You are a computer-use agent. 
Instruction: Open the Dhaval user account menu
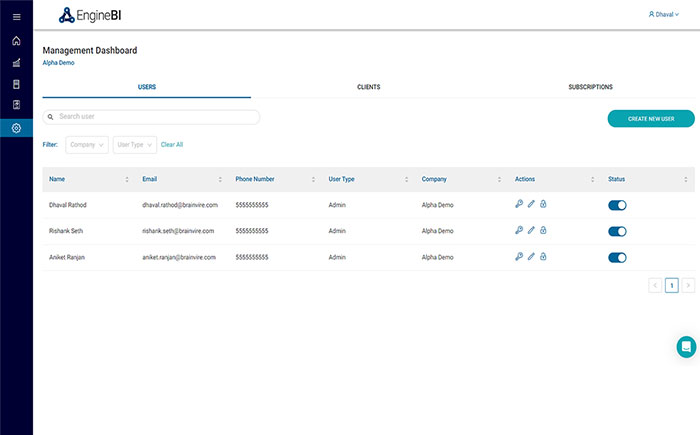(x=664, y=14)
